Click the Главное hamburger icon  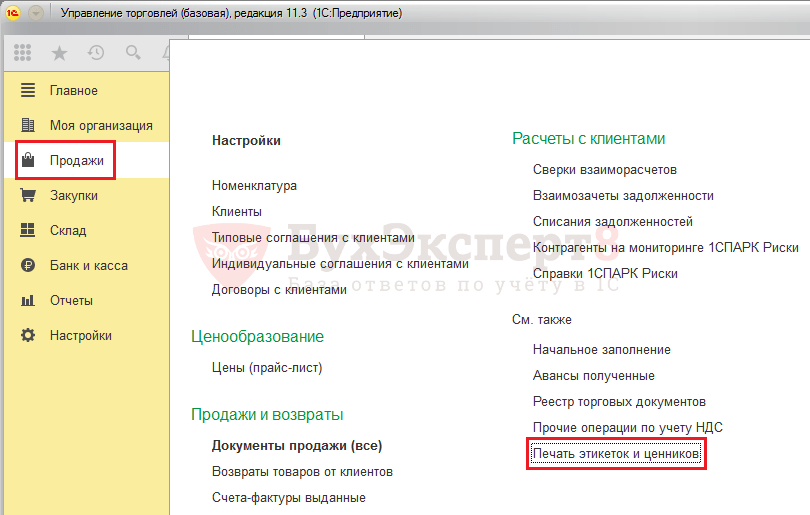point(28,90)
